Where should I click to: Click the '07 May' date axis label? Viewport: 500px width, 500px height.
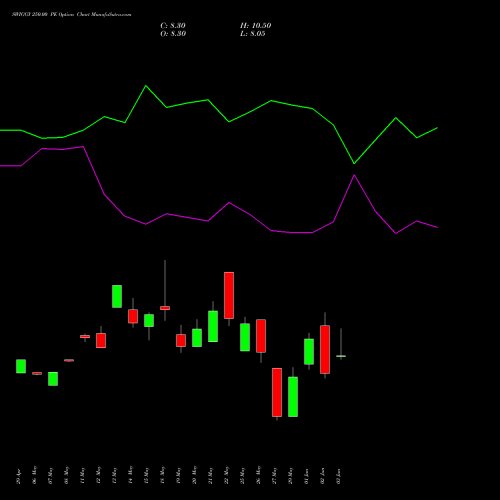point(50,475)
